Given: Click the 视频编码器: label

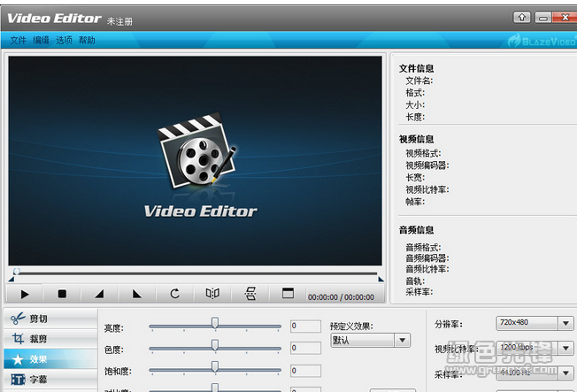Looking at the screenshot, I should (x=427, y=165).
